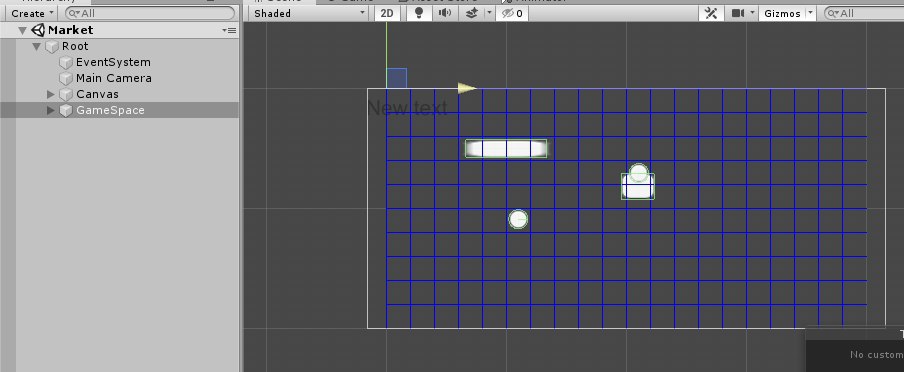
Task: Open the effects dropdown arrow beside the layers icon
Action: coord(489,13)
